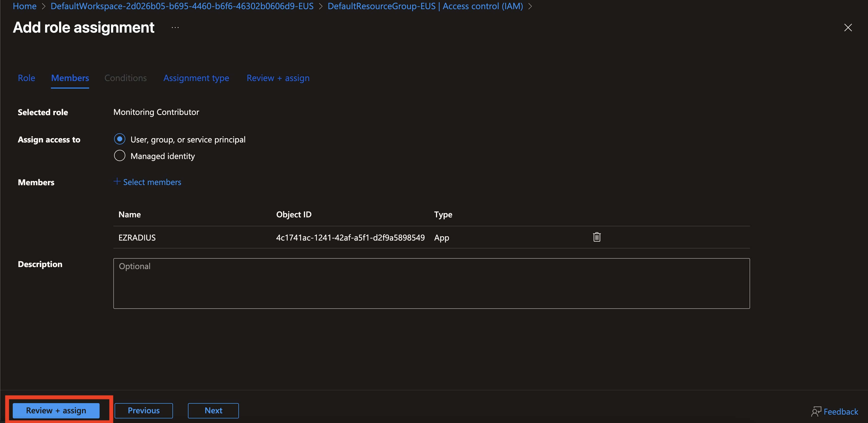Open DefaultResourceGroup-EUS Access control breadcrumb
Image resolution: width=868 pixels, height=423 pixels.
[425, 6]
